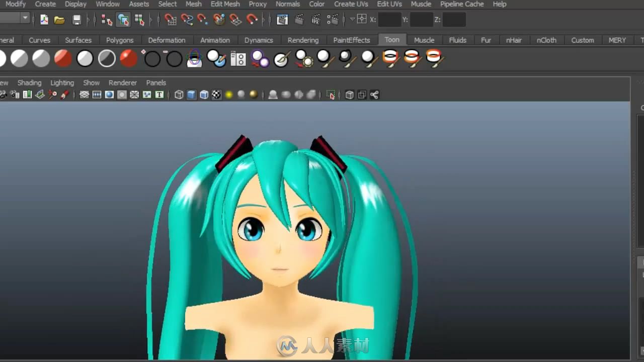Screen dimensions: 644x362
Task: Add new toon outline with plus icon
Action: tap(151, 59)
